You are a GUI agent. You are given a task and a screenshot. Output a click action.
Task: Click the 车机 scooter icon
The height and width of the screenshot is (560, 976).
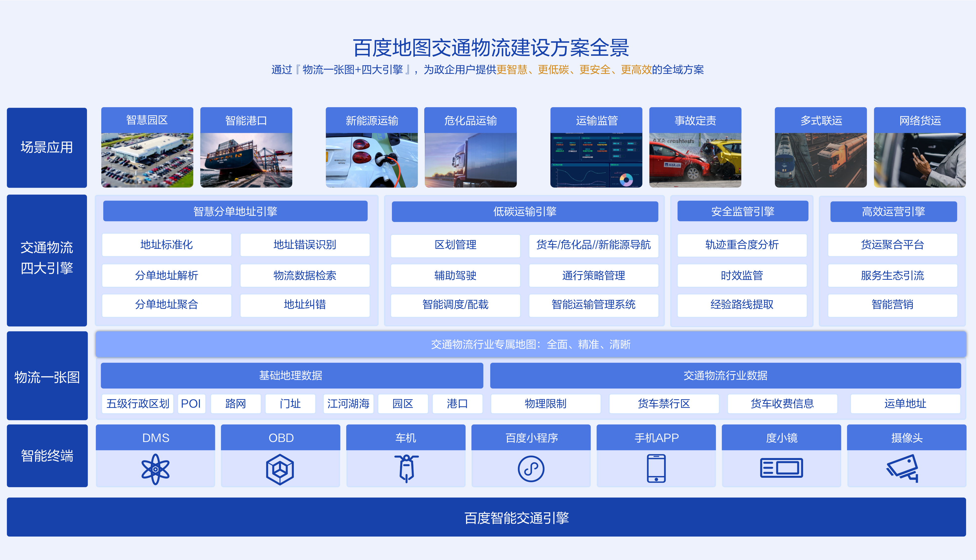[406, 468]
